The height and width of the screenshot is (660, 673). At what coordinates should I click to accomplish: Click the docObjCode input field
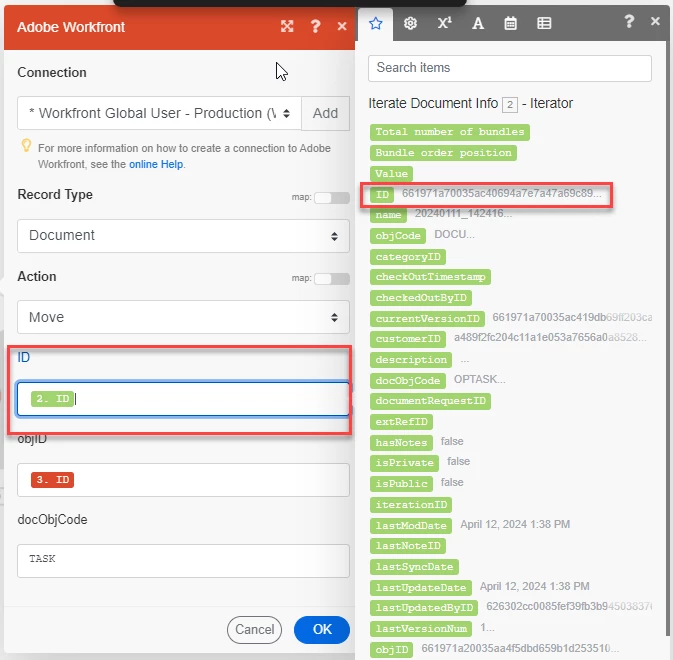(183, 561)
